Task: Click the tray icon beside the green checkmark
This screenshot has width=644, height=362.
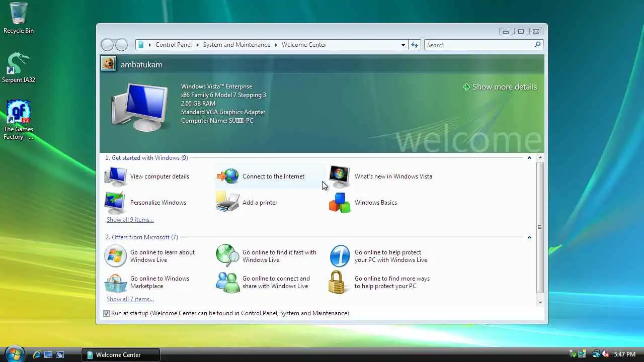Action: 582,354
